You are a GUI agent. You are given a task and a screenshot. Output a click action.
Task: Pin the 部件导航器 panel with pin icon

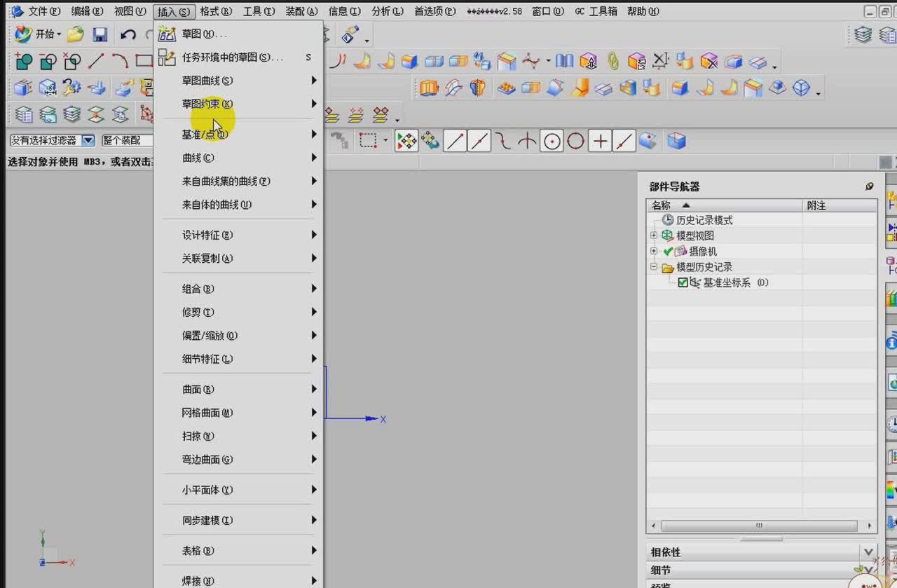click(870, 186)
